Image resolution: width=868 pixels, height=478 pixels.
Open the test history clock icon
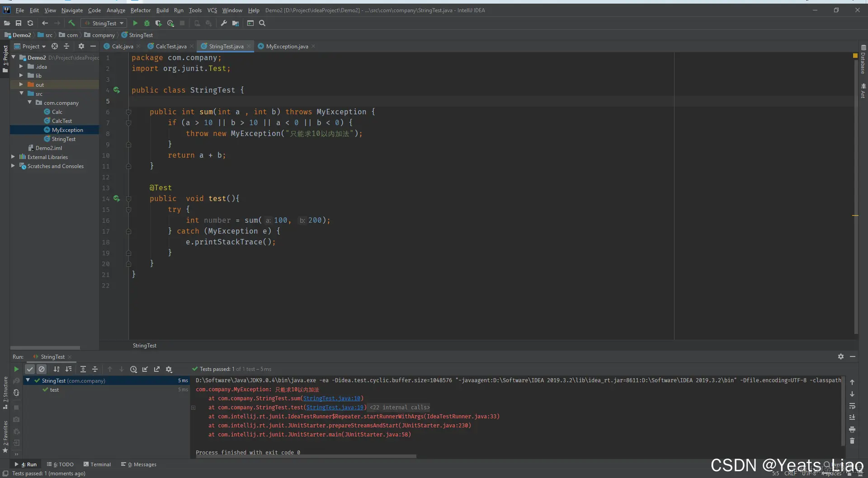[x=133, y=369]
